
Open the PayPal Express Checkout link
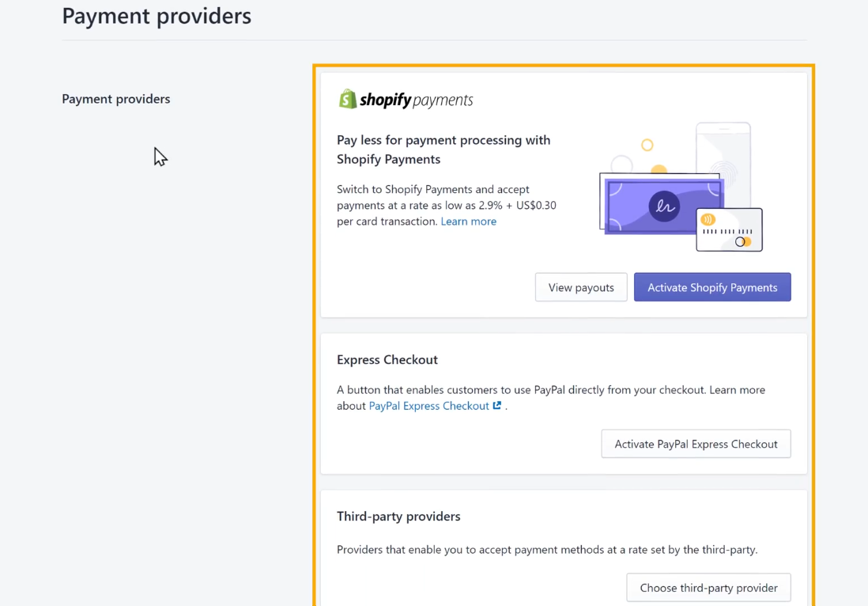coord(429,406)
